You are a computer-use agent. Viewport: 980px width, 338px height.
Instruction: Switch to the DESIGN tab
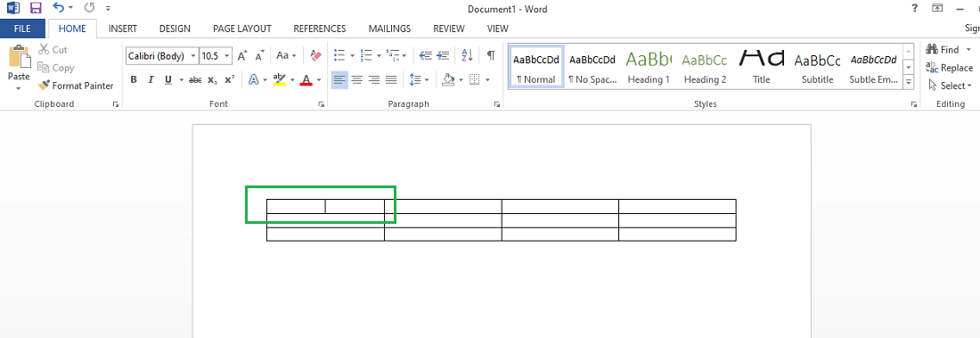[x=175, y=29]
